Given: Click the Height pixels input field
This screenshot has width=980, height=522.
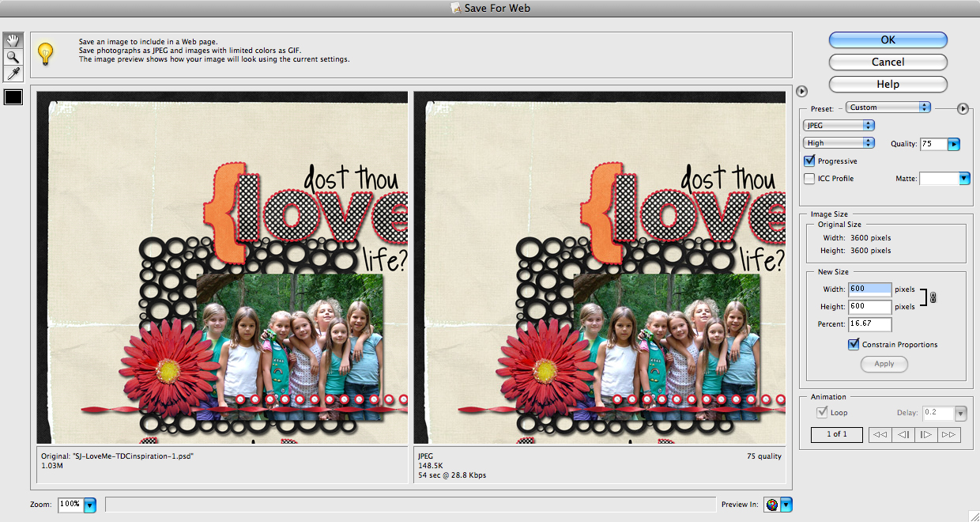Looking at the screenshot, I should (x=869, y=307).
